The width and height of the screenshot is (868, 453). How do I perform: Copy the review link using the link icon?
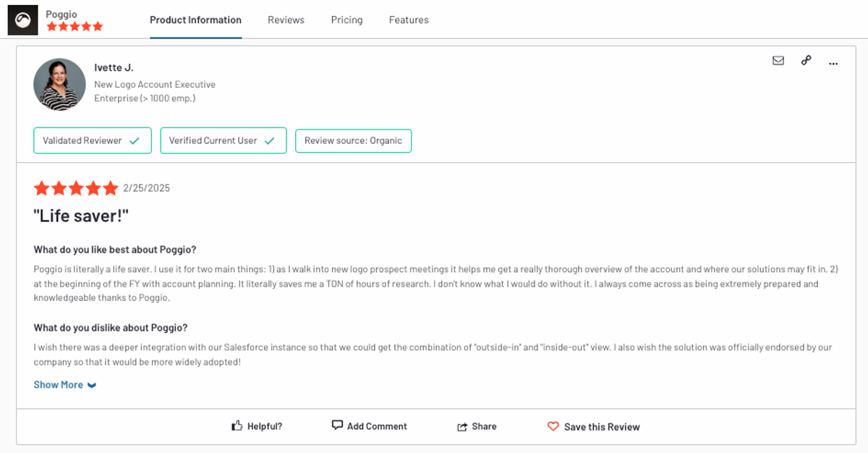[806, 61]
